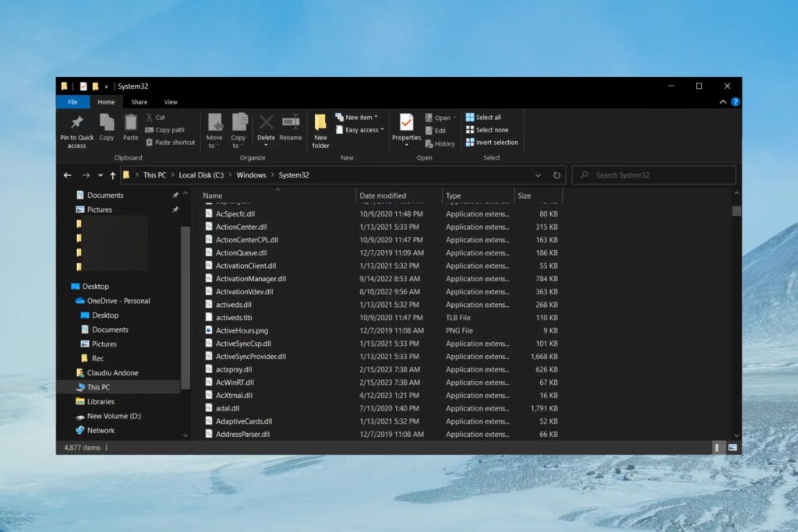This screenshot has height=532, width=798.
Task: Click Select all in the ribbon
Action: [x=484, y=118]
